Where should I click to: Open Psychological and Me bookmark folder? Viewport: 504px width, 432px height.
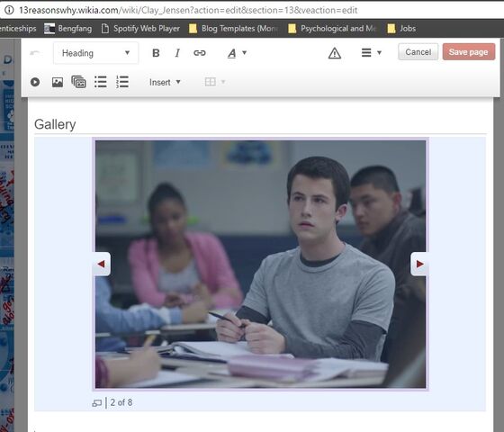tap(333, 29)
